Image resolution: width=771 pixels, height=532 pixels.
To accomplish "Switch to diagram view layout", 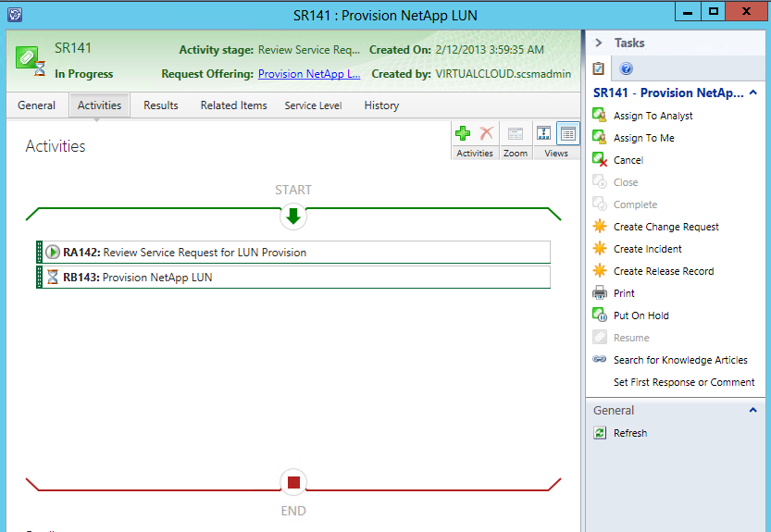I will tap(543, 134).
